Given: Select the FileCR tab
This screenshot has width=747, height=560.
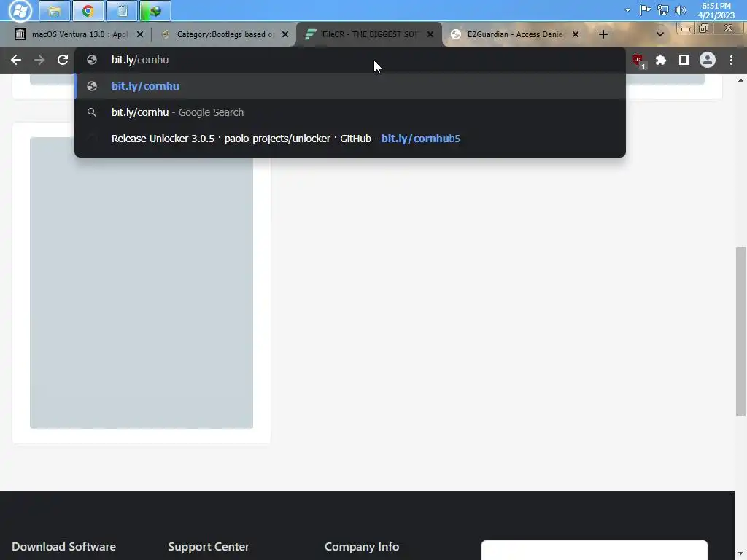Looking at the screenshot, I should click(x=370, y=34).
